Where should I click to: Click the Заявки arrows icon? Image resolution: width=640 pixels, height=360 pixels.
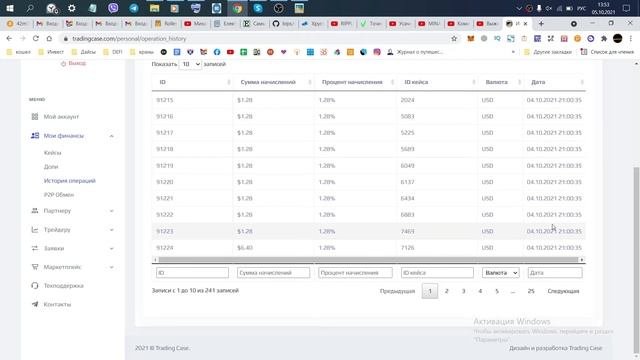pyautogui.click(x=35, y=248)
